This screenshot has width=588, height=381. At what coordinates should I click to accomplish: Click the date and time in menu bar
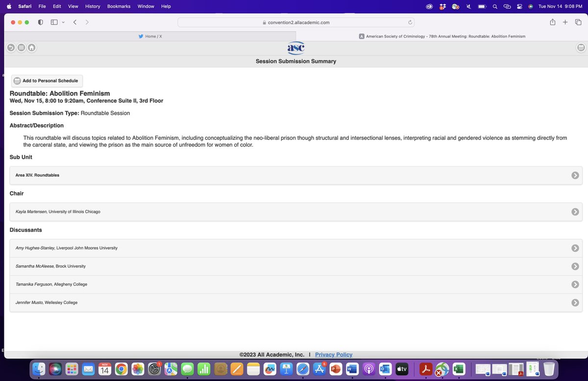click(x=560, y=6)
